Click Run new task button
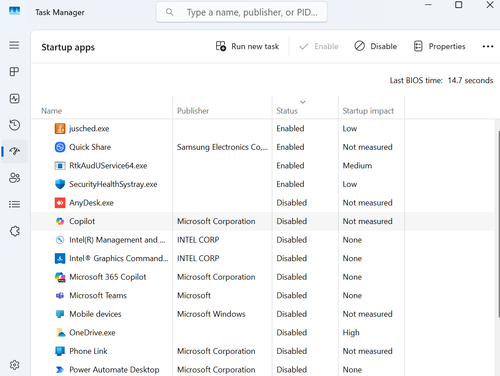 tap(247, 46)
